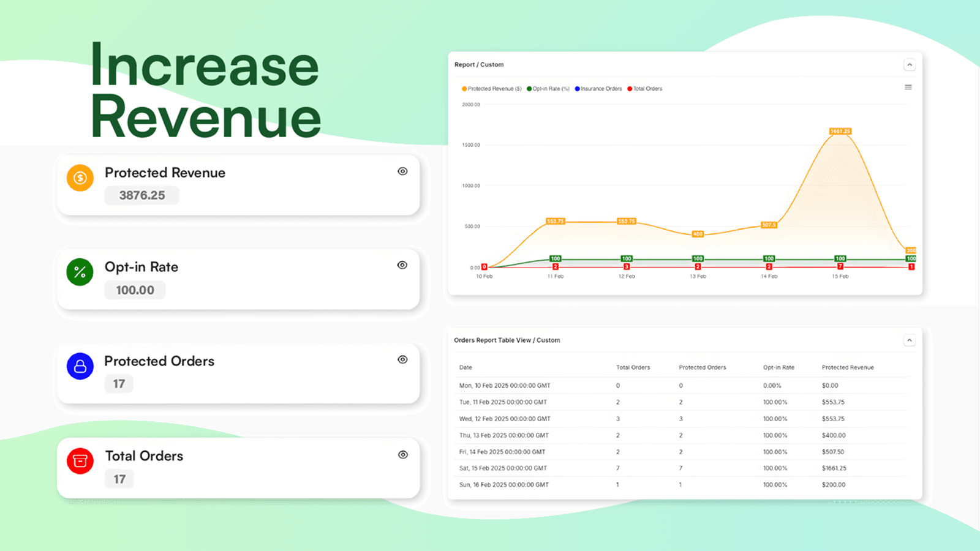Click the green Opt-in Rate percent icon
Image resolution: width=980 pixels, height=551 pixels.
[79, 272]
